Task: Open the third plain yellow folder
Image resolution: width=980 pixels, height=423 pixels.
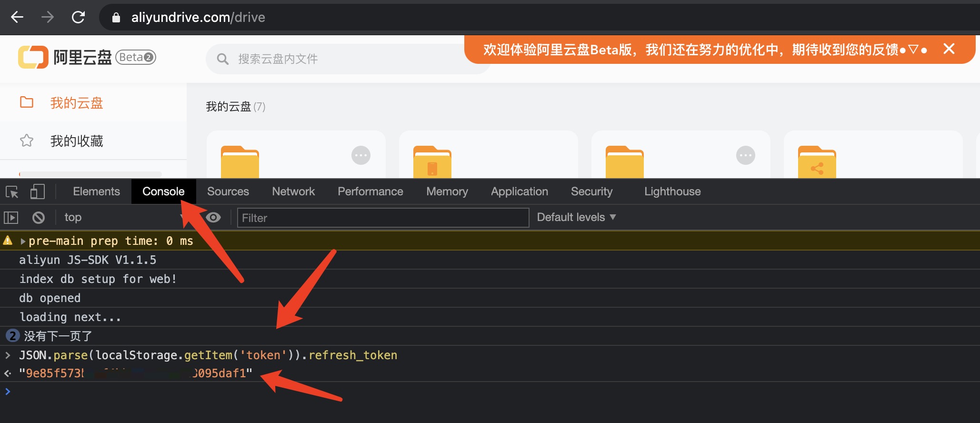Action: coord(625,162)
